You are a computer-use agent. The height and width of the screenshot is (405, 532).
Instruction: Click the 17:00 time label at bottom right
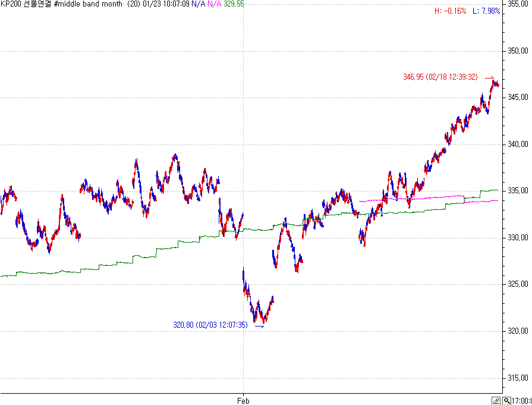coord(522,401)
